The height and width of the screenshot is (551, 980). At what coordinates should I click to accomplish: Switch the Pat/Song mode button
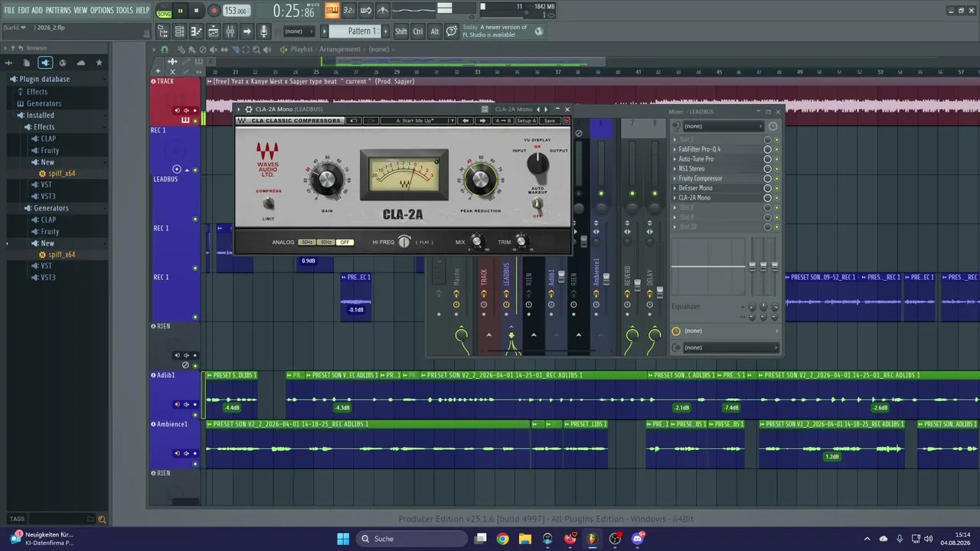164,11
